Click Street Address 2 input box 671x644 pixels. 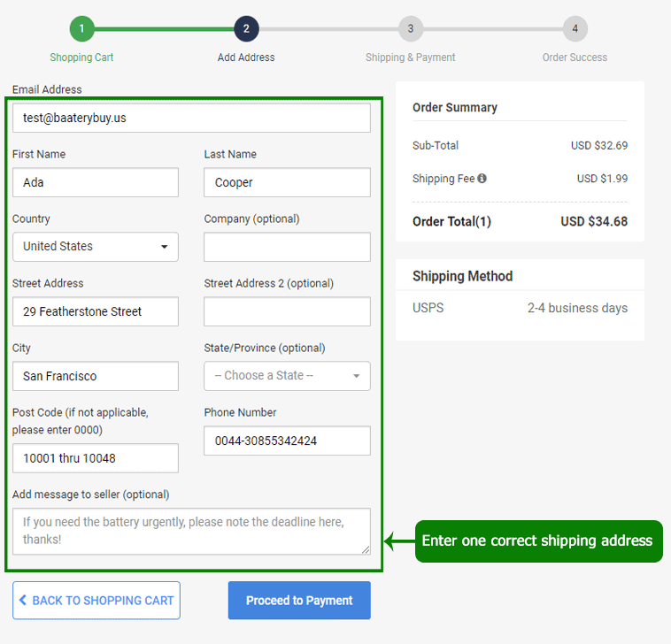tap(287, 311)
